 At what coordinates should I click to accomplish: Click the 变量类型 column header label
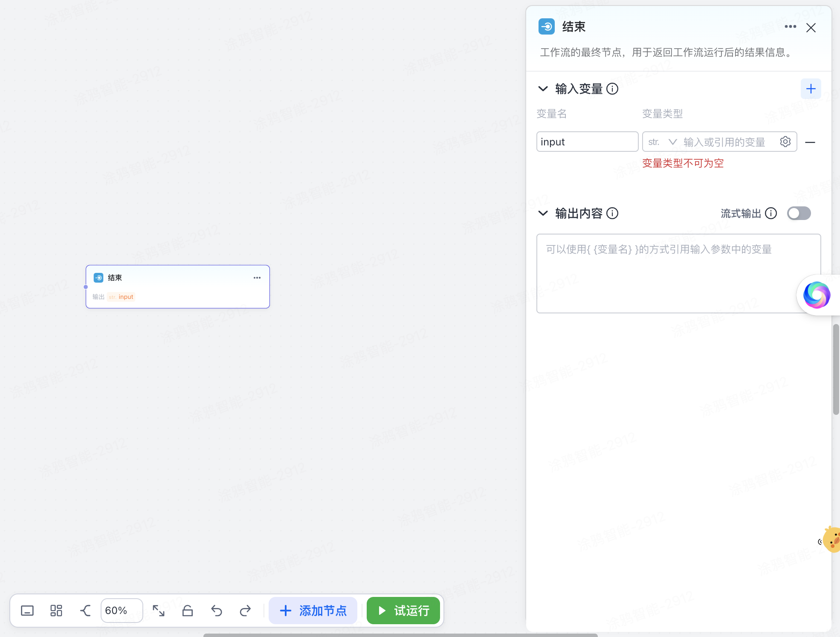tap(663, 114)
